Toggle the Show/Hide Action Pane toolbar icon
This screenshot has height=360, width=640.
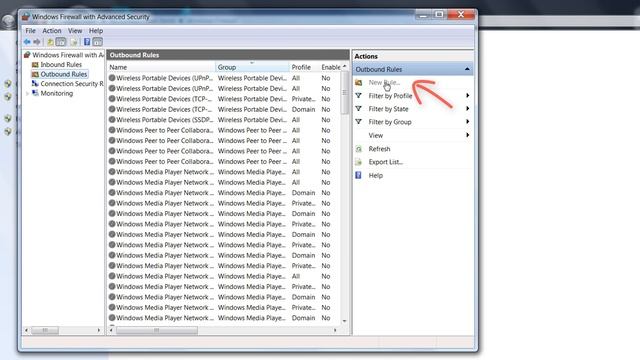tap(98, 42)
